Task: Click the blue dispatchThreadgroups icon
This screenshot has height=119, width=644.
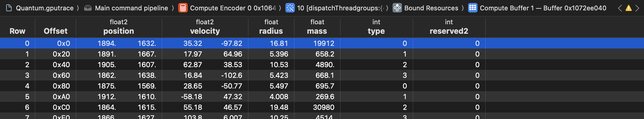Action: click(290, 8)
